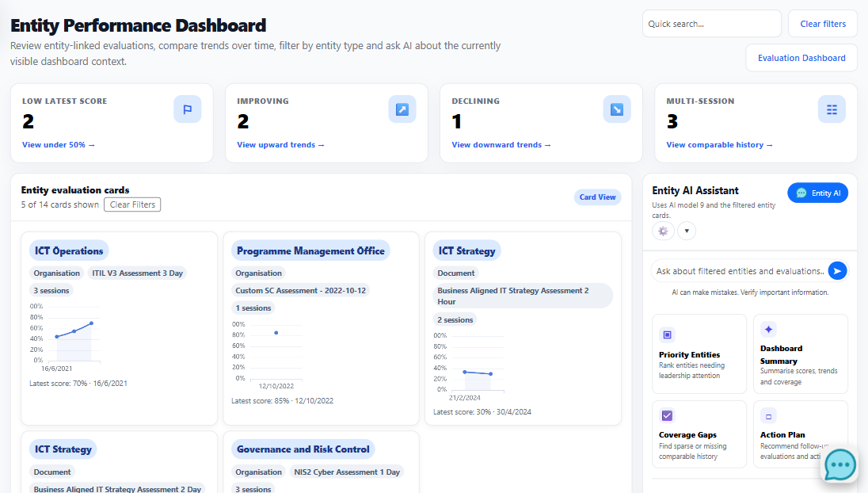Image resolution: width=868 pixels, height=493 pixels.
Task: Click the 3 sessions badge in ICT Operations
Action: pos(51,290)
